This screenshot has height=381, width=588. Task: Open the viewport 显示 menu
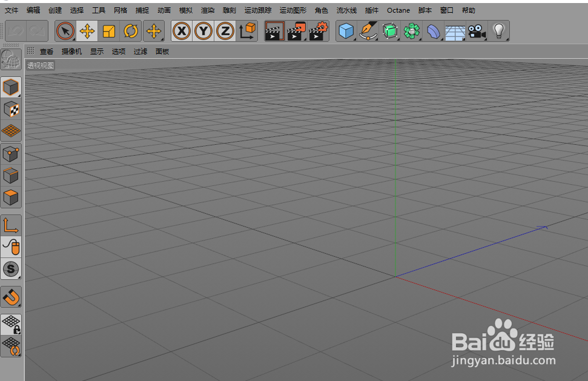click(97, 51)
